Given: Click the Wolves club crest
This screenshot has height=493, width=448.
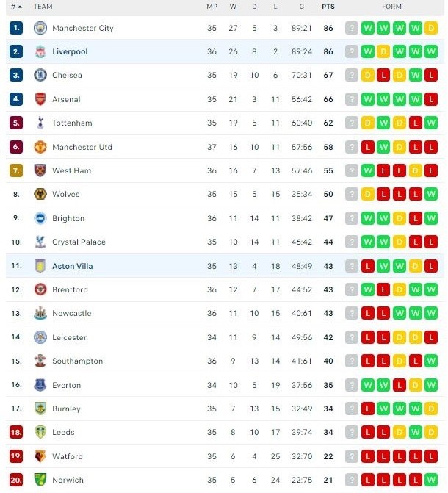Looking at the screenshot, I should click(40, 194).
